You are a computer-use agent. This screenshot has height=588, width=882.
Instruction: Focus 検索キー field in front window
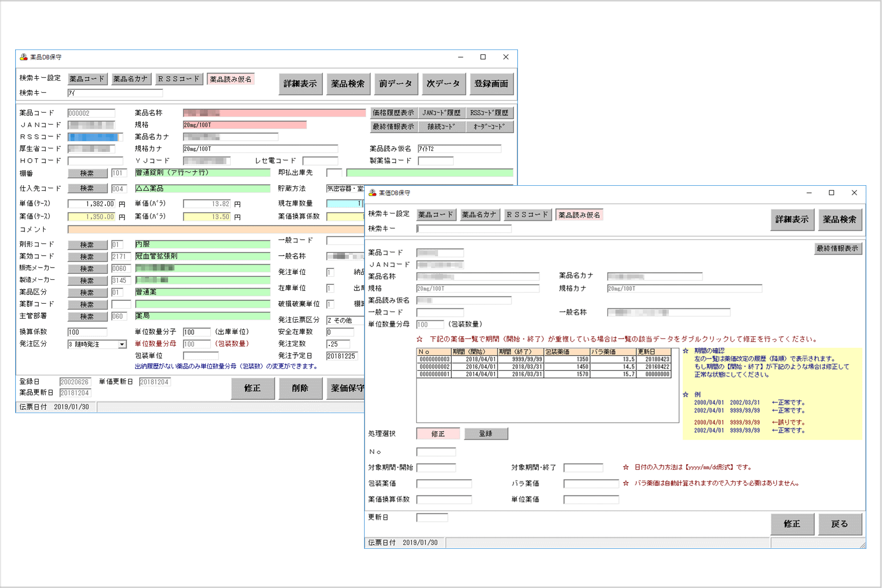tap(464, 229)
